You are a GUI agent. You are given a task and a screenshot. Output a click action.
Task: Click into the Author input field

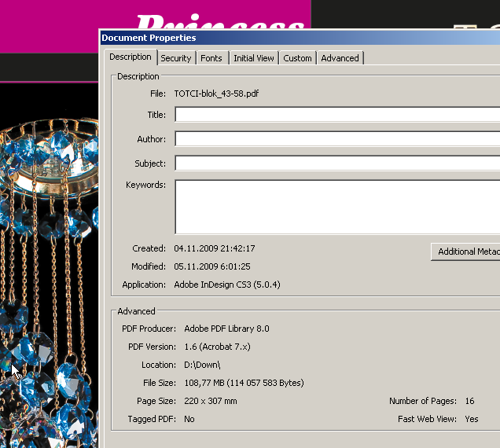tap(337, 139)
